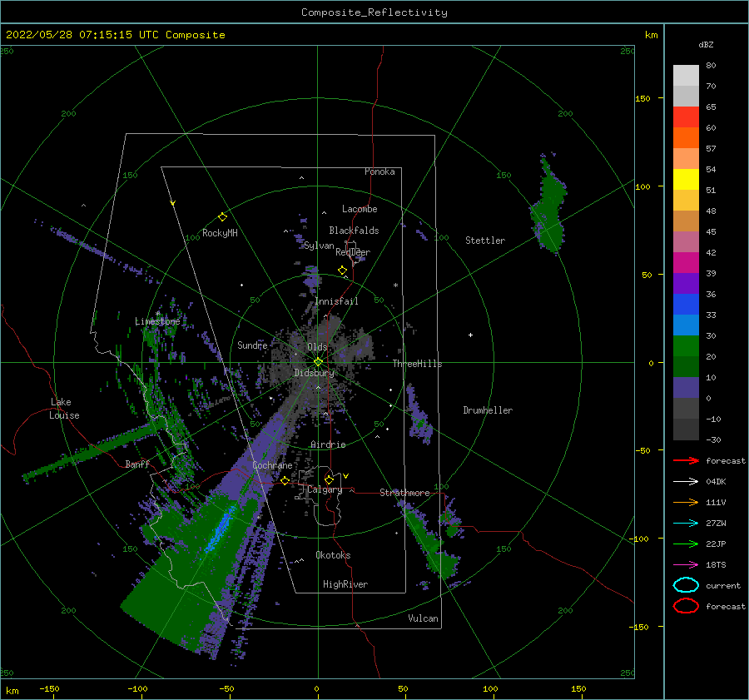Click the Stettler label on the map
This screenshot has width=749, height=700.
[485, 241]
